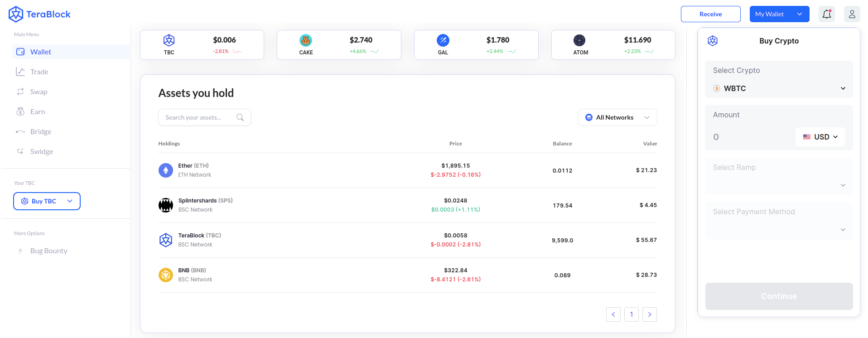Screen dimensions: 868x338
Task: Open the USD currency dropdown
Action: coord(820,137)
